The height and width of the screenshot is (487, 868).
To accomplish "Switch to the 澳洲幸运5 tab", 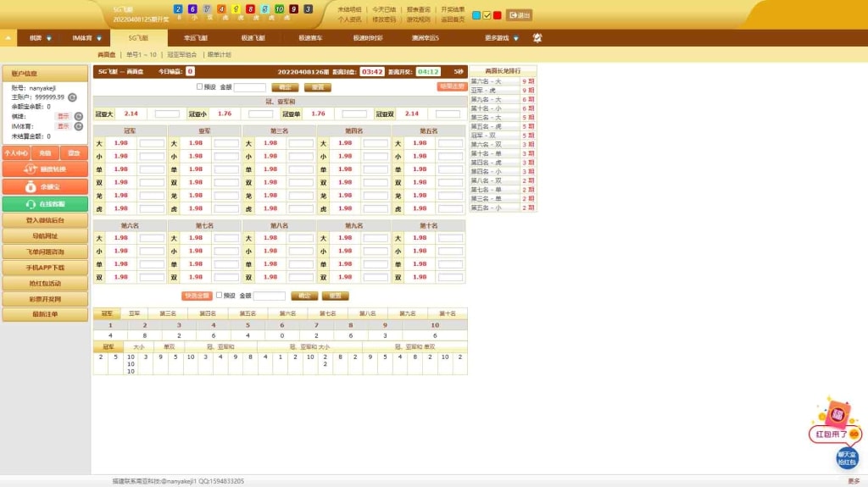I will [x=426, y=37].
